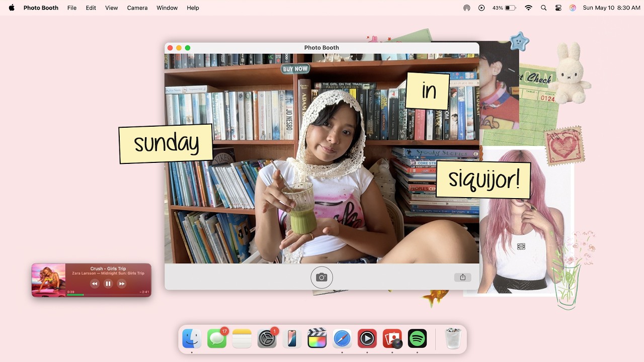
Task: Open the share button in Photo Booth
Action: (x=462, y=277)
